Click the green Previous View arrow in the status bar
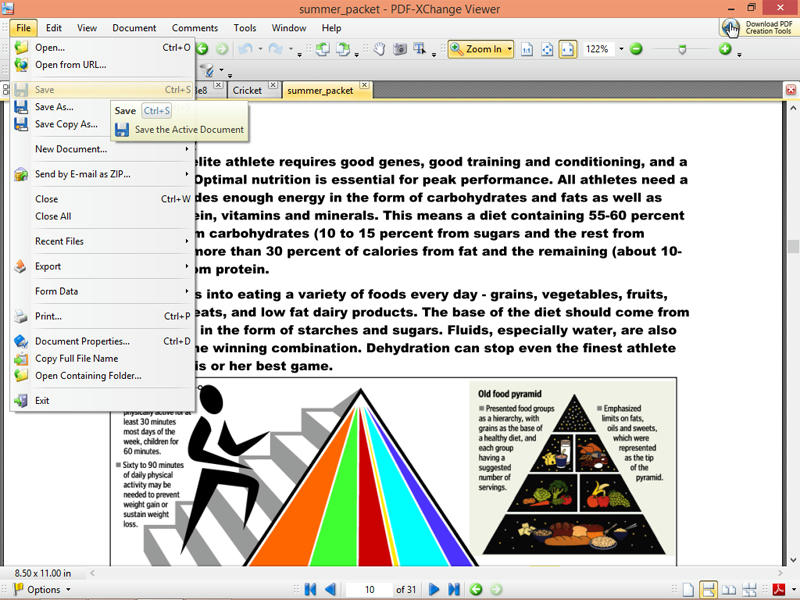The width and height of the screenshot is (800, 600). tap(476, 589)
